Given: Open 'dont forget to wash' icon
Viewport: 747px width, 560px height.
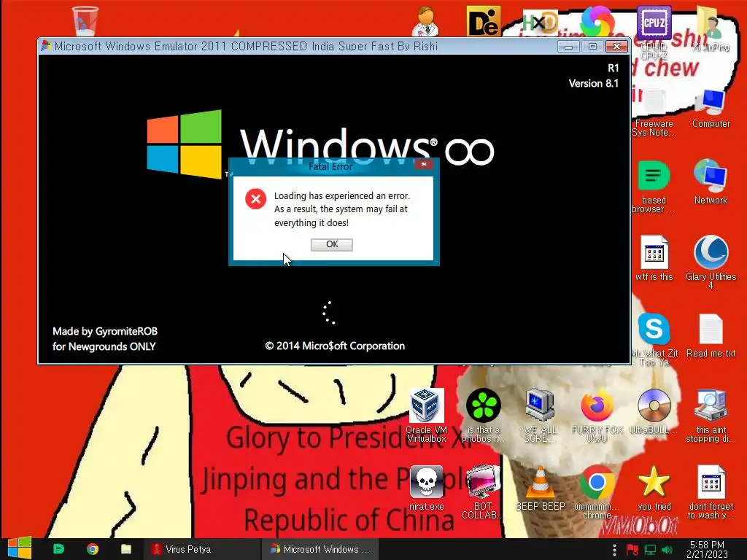Looking at the screenshot, I should click(x=711, y=492).
